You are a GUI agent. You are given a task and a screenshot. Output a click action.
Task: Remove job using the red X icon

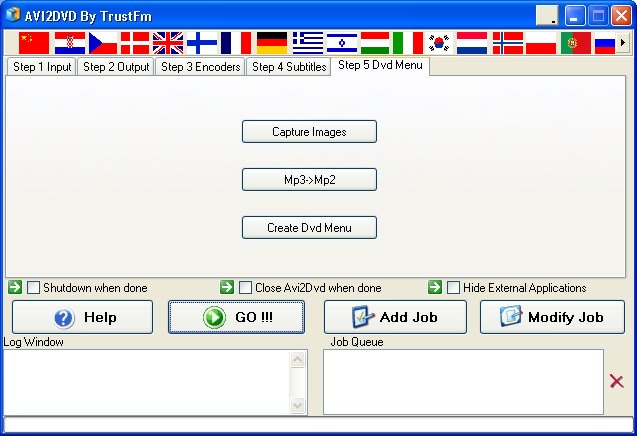point(617,382)
